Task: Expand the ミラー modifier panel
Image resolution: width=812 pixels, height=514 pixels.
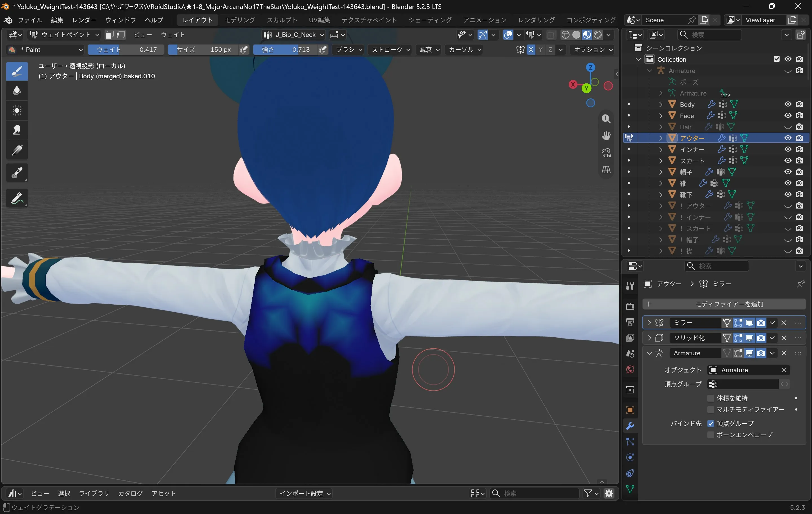Action: (x=649, y=323)
